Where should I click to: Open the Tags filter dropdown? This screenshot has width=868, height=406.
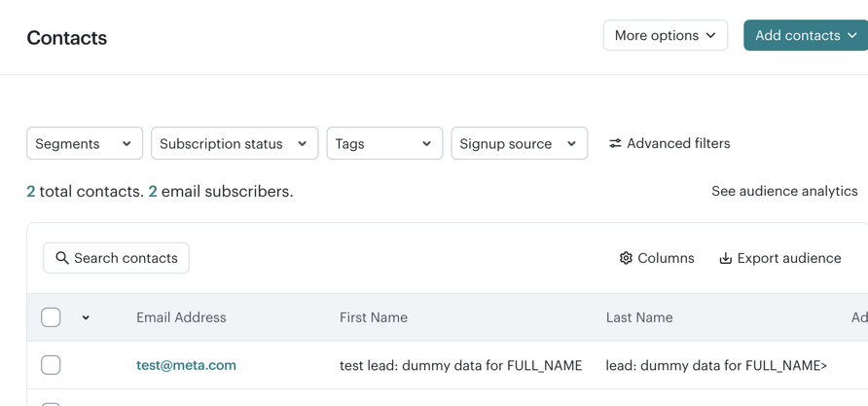point(384,143)
